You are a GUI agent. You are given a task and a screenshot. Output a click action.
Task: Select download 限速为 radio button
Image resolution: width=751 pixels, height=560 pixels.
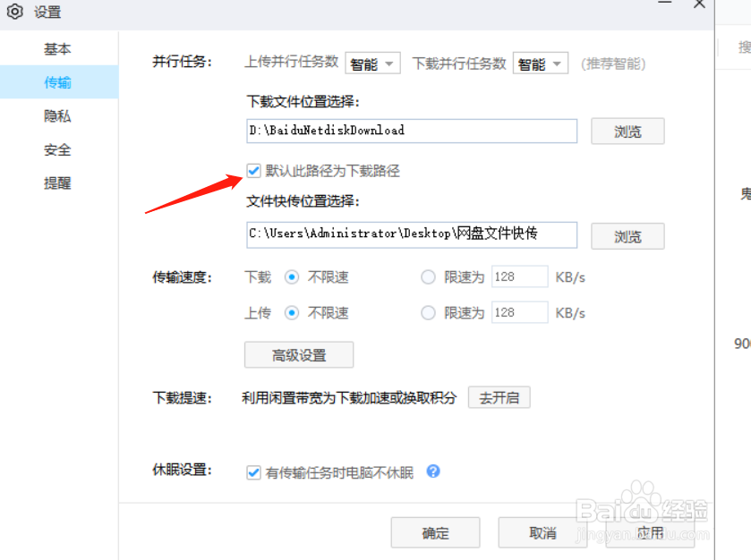(428, 277)
